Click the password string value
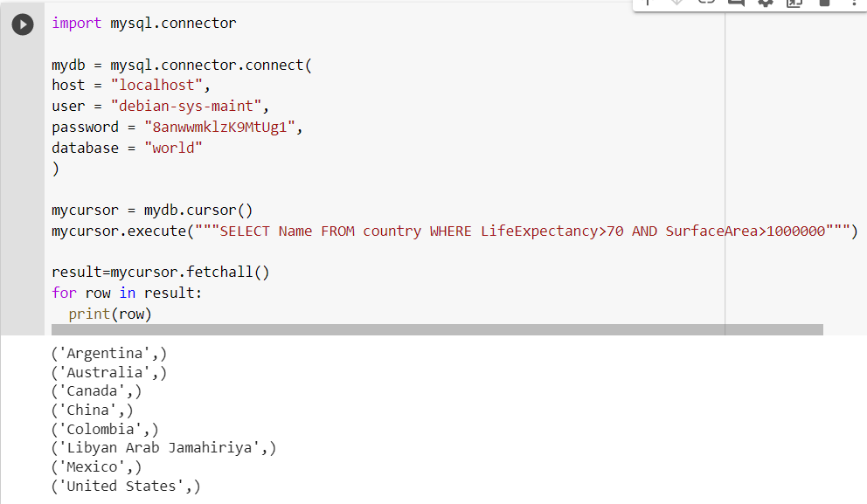The height and width of the screenshot is (504, 867). [x=219, y=128]
